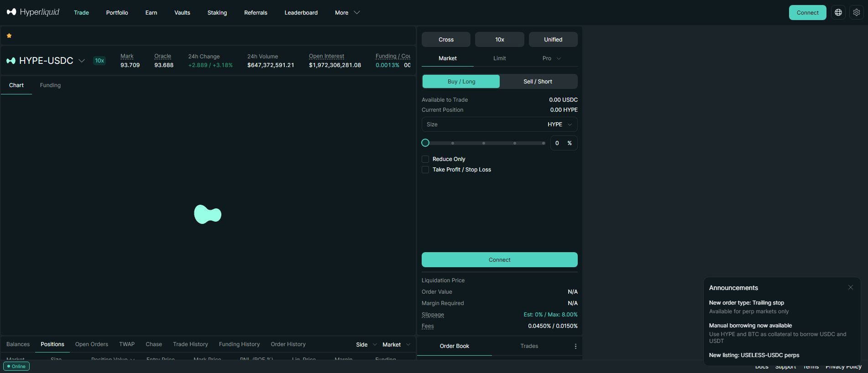Go to Staking
Viewport: 868px width, 373px height.
click(x=217, y=13)
